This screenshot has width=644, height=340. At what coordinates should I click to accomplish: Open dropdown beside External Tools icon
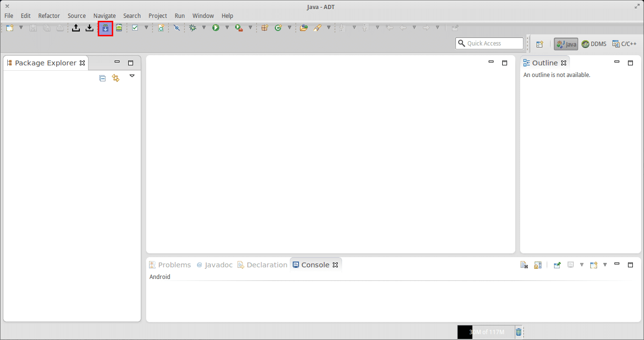(250, 28)
